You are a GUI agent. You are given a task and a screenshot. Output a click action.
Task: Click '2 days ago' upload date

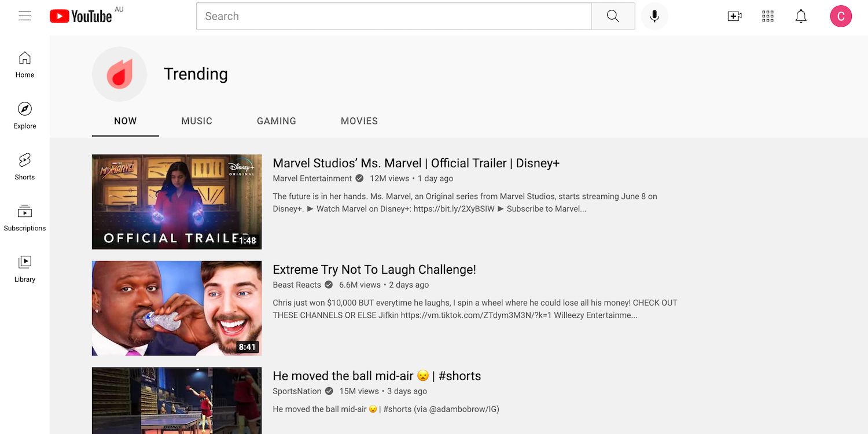pos(409,285)
